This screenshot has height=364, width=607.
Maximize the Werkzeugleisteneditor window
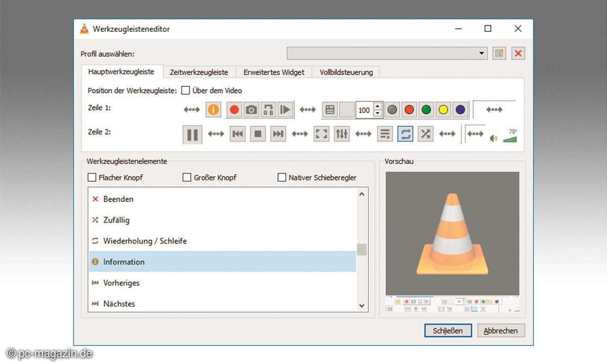(x=488, y=29)
